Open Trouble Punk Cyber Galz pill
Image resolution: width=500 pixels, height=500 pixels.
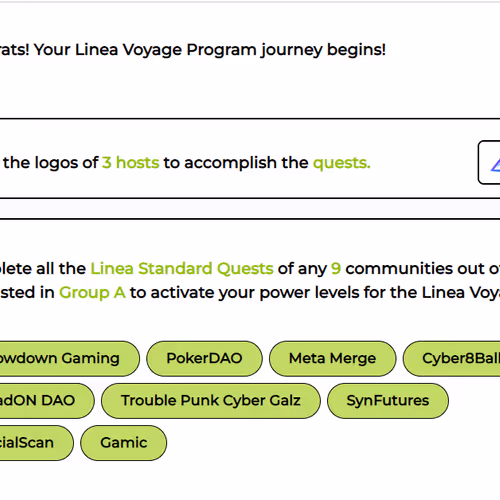tap(211, 401)
